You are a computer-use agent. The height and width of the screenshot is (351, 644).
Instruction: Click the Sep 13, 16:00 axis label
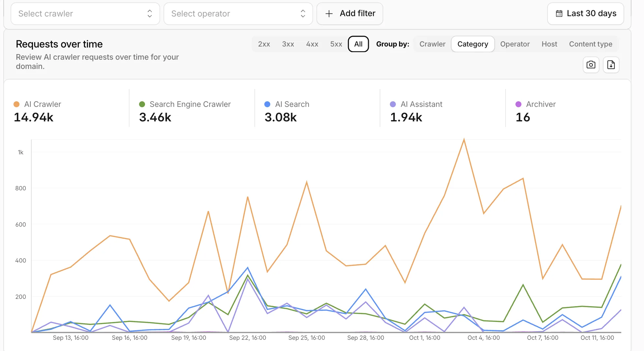(71, 338)
